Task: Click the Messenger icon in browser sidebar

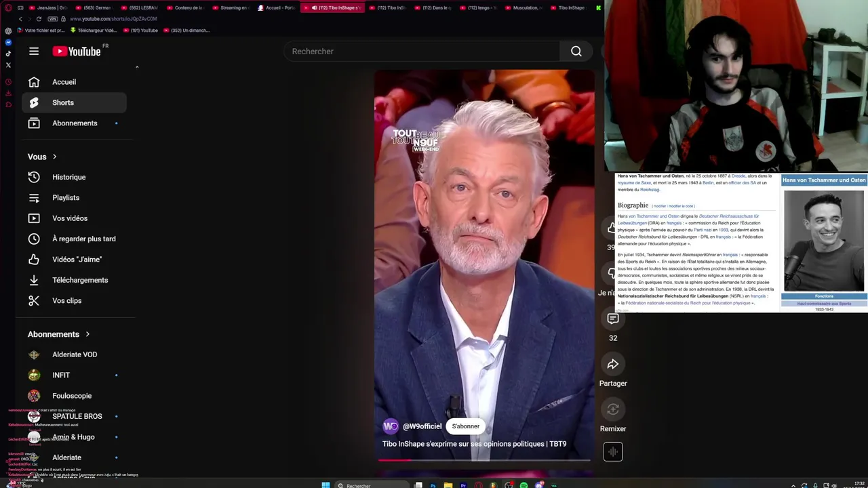Action: tap(8, 43)
